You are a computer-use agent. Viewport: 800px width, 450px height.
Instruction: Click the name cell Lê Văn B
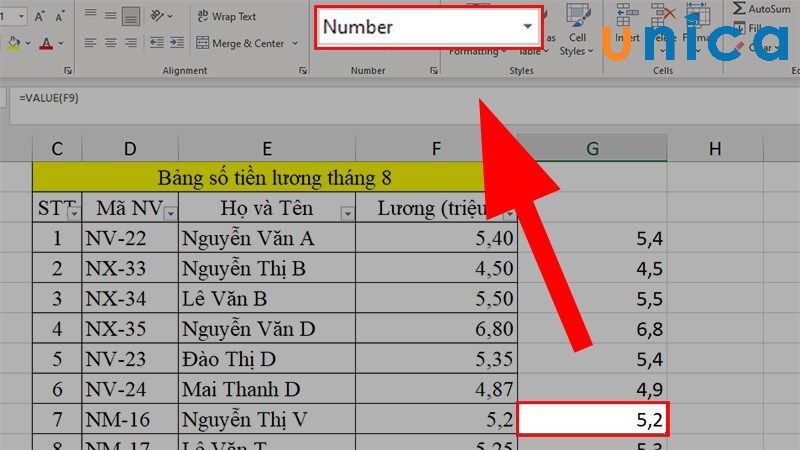pos(267,298)
